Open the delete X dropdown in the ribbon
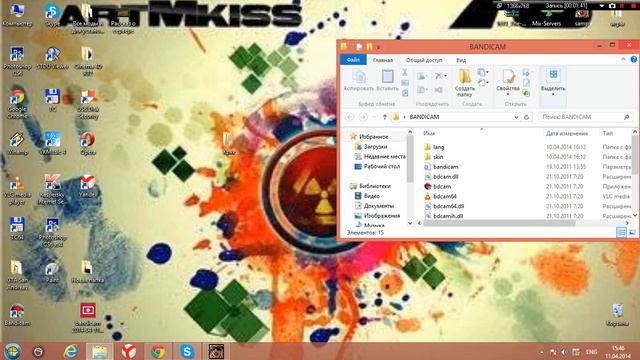The height and width of the screenshot is (360, 640). tap(445, 76)
